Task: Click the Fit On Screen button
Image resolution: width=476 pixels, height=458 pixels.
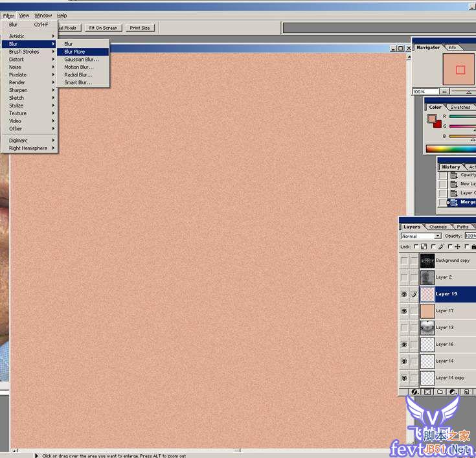Action: 103,28
